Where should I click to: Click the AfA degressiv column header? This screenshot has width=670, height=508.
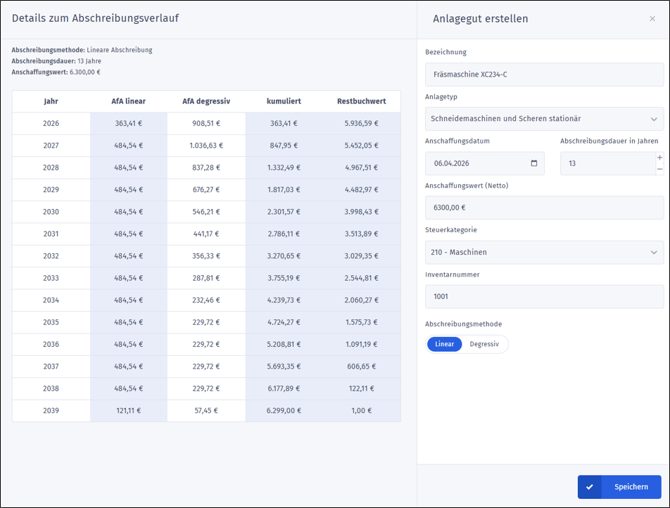click(x=205, y=101)
